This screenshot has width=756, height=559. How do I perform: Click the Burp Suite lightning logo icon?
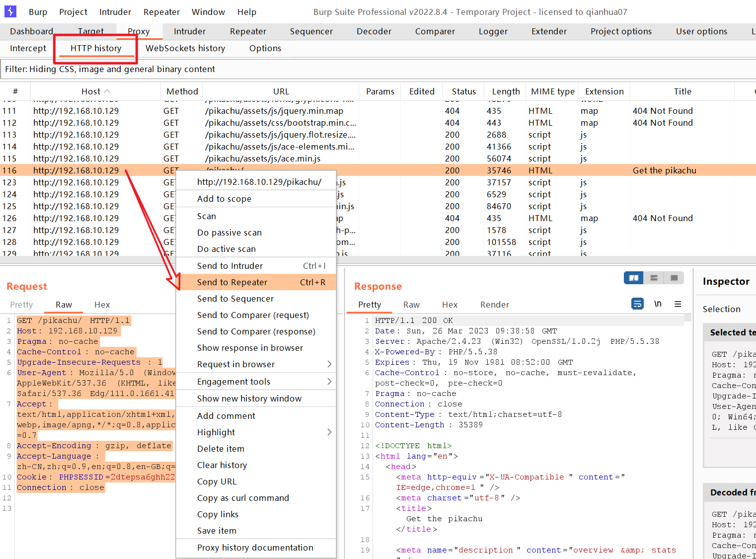pos(10,11)
